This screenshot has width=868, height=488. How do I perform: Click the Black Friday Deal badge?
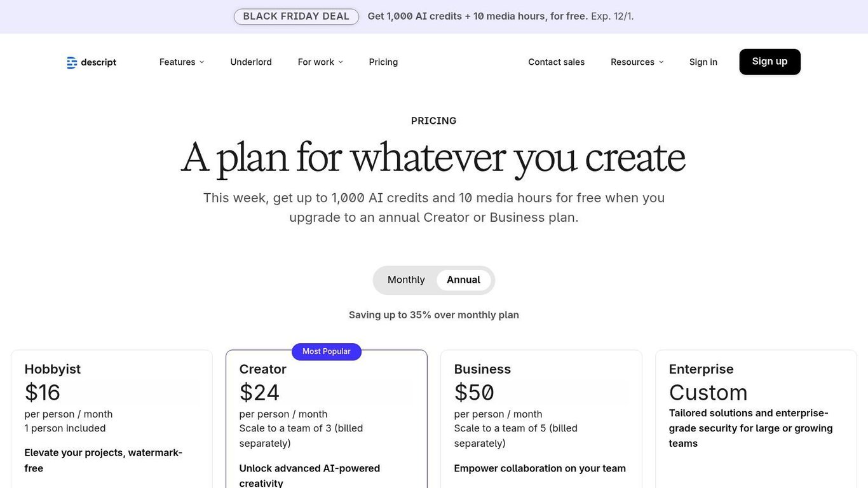coord(296,17)
